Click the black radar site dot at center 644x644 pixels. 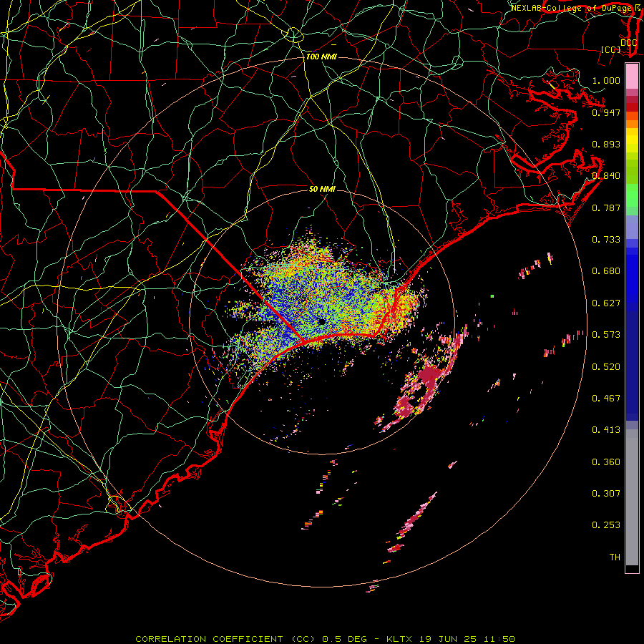coord(322,321)
